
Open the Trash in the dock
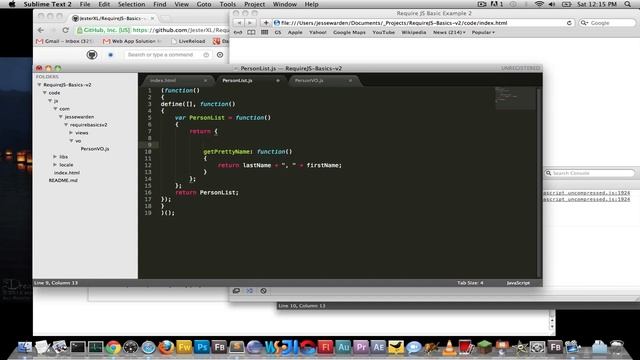tap(617, 347)
